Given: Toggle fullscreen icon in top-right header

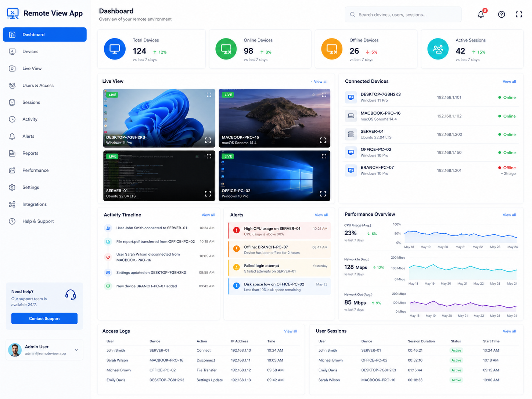Looking at the screenshot, I should coord(519,14).
